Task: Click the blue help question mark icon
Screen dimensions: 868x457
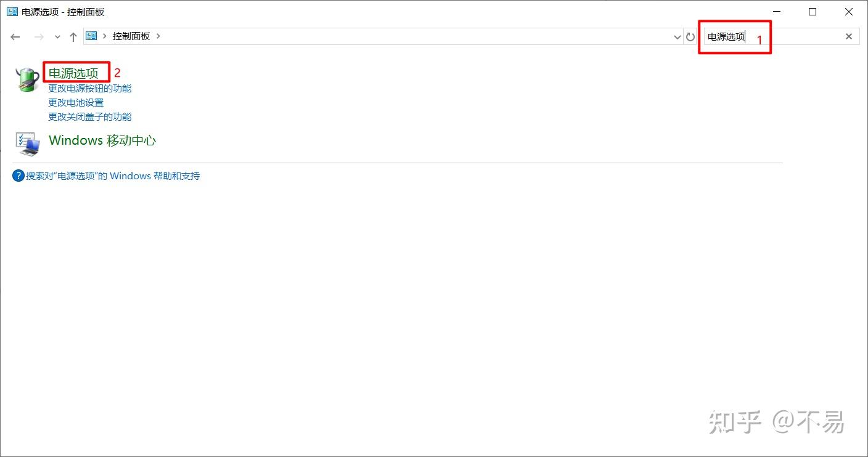Action: click(18, 176)
